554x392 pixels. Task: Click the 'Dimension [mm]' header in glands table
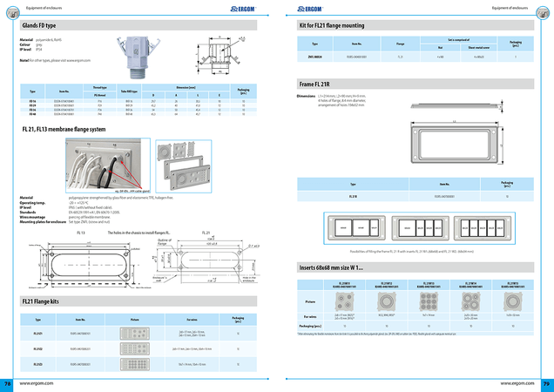tap(186, 87)
